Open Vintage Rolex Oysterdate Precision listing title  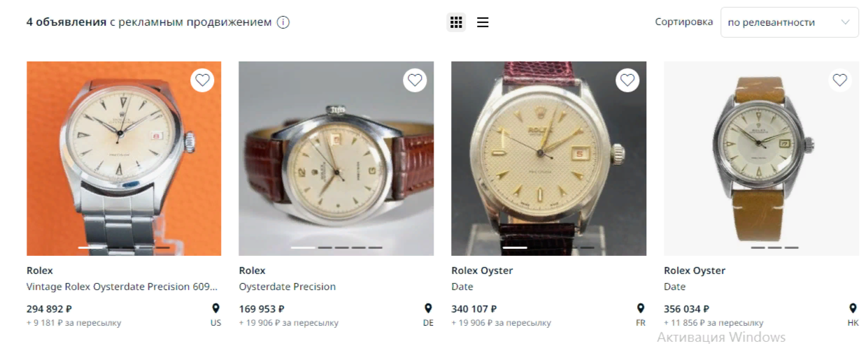click(122, 287)
